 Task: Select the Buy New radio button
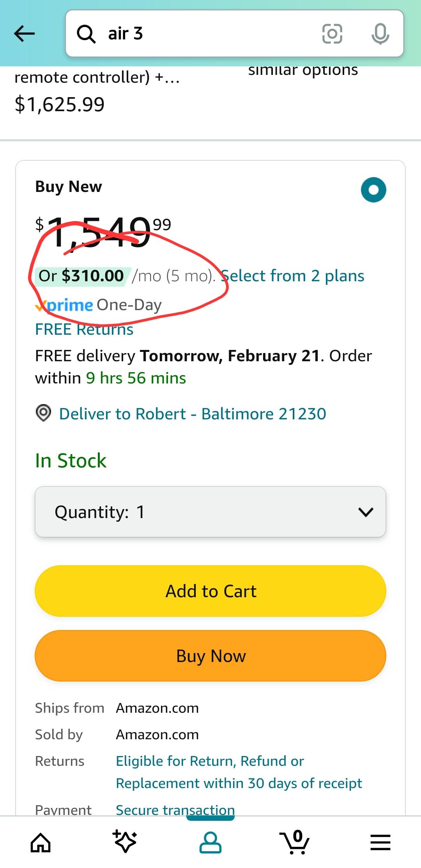[x=373, y=190]
